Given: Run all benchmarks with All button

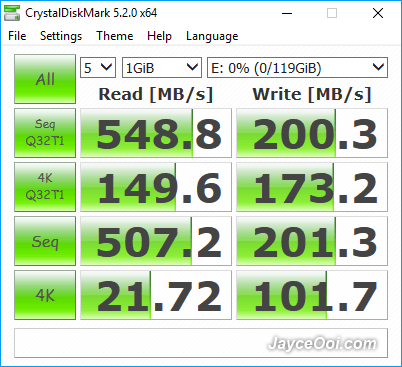Looking at the screenshot, I should tap(45, 79).
